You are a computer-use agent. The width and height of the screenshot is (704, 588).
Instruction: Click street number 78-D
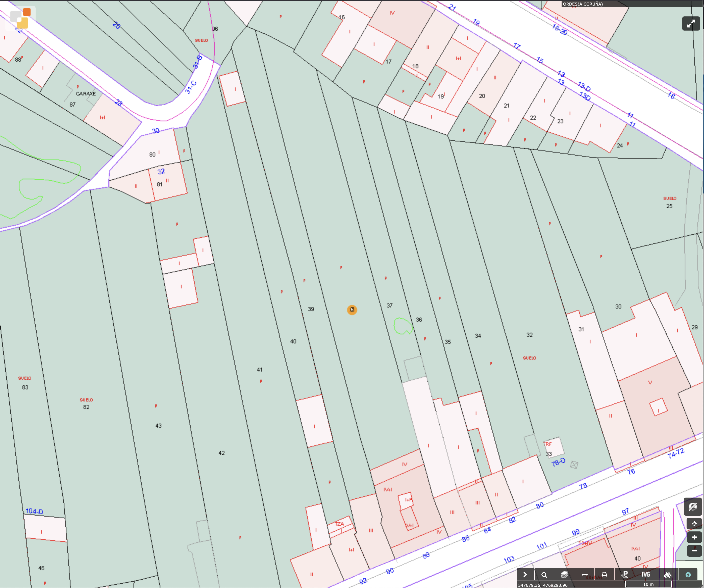click(x=559, y=462)
